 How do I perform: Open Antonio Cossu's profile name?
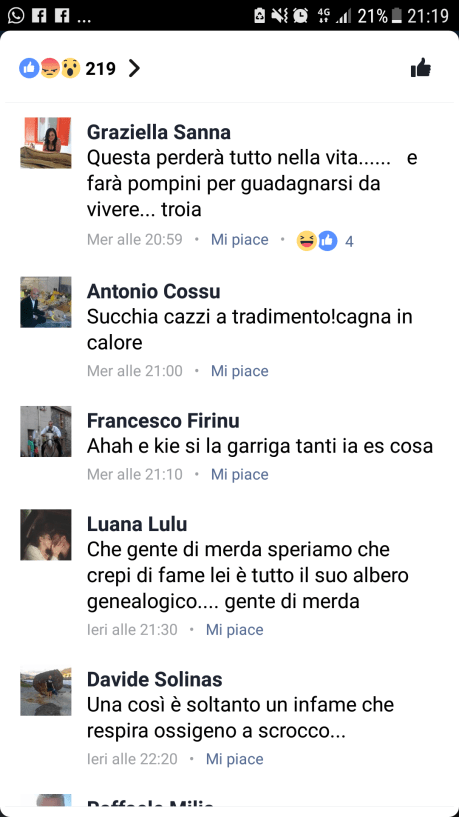(154, 291)
